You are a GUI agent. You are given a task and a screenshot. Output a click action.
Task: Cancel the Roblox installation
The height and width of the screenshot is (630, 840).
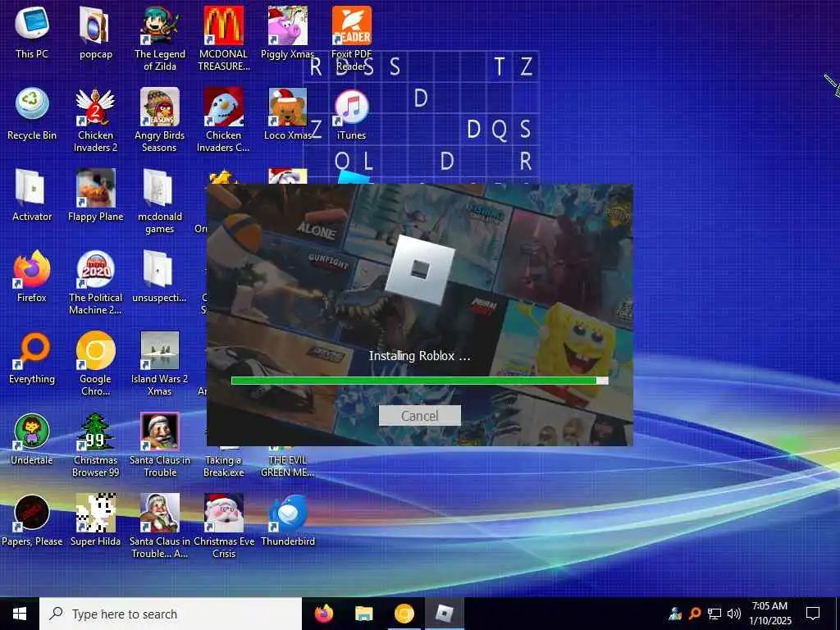(x=419, y=416)
